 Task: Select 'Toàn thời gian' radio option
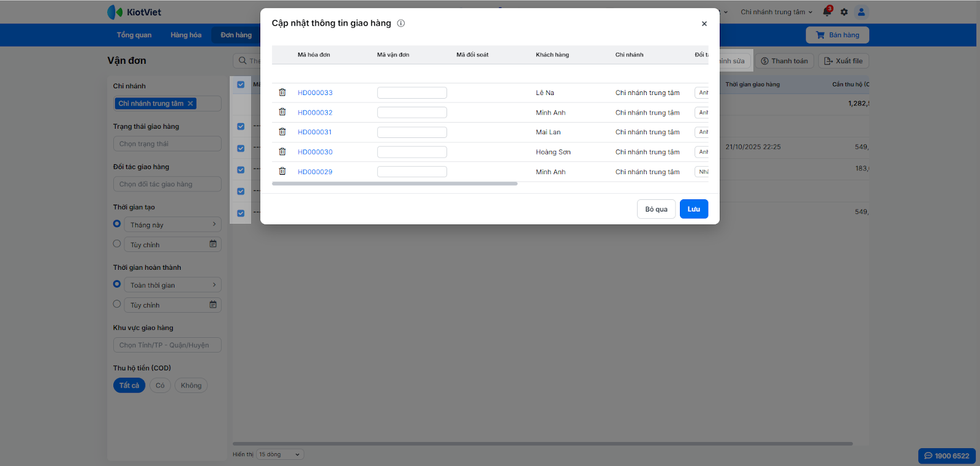coord(117,285)
